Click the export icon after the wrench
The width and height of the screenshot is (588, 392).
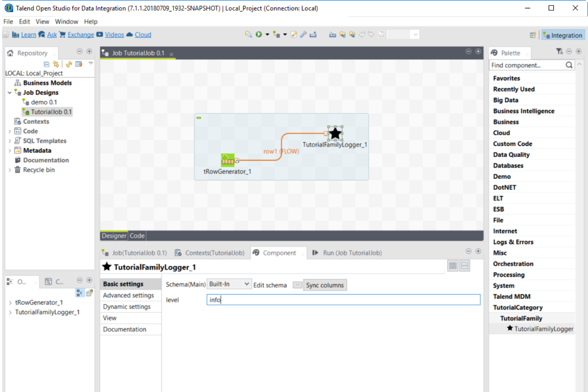point(313,35)
